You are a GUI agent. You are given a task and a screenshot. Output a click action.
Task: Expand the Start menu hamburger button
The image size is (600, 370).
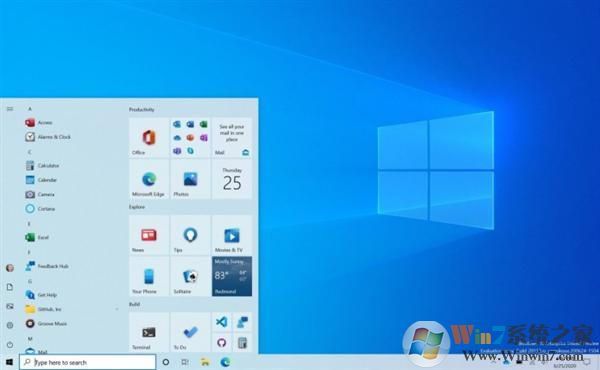click(10, 109)
